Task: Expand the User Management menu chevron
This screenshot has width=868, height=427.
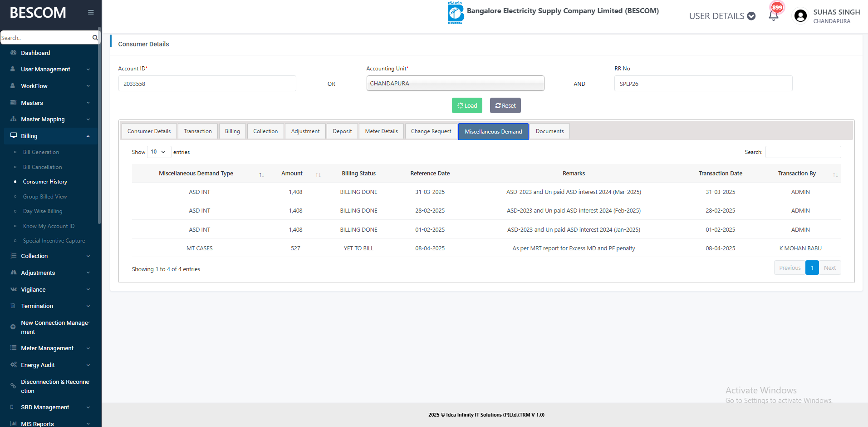Action: 88,70
